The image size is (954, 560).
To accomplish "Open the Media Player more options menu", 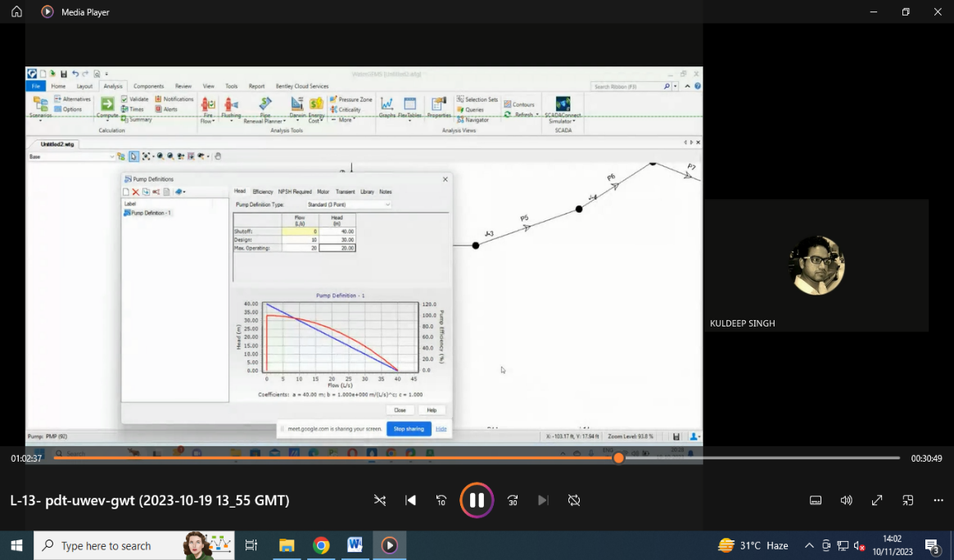I will [938, 499].
